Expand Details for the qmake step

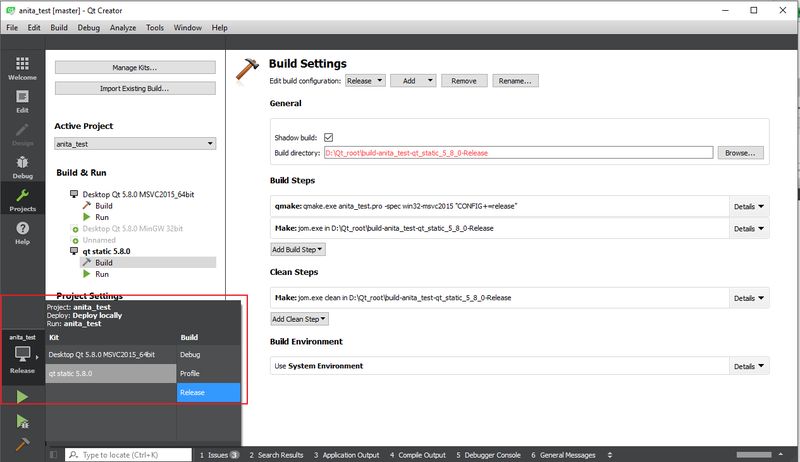pyautogui.click(x=748, y=207)
